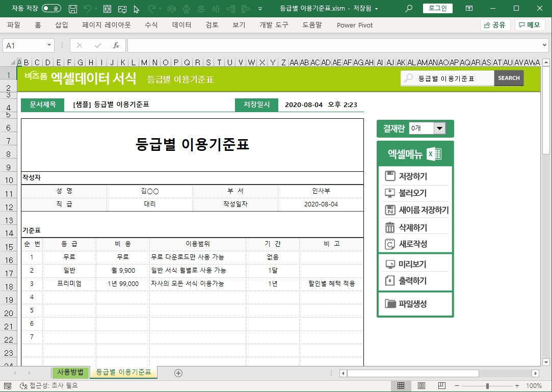This screenshot has height=392, width=552.
Task: Click the save disk icon in quick access toolbar
Action: pos(73,9)
